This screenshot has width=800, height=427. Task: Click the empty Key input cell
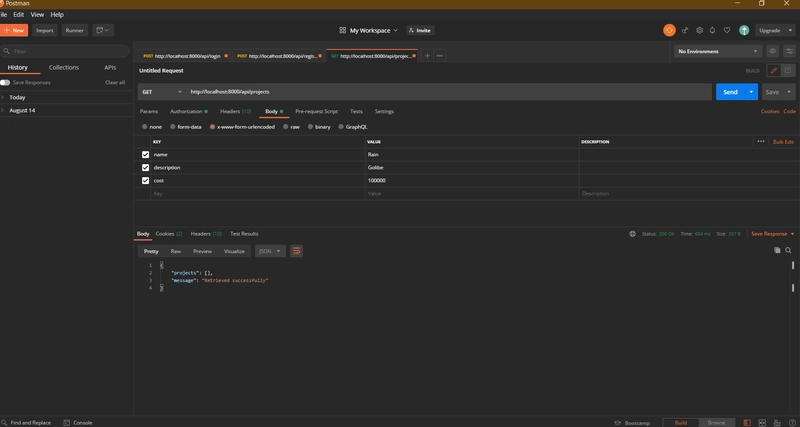[258, 194]
